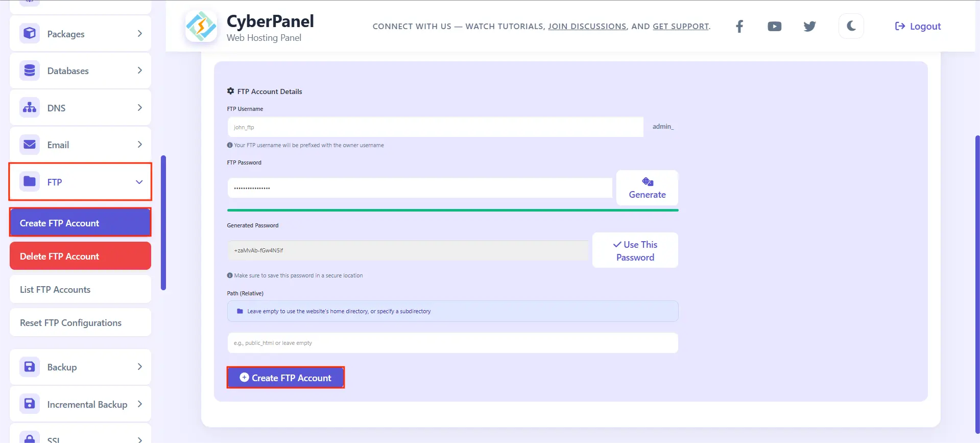Click the FTP folder icon

pyautogui.click(x=30, y=181)
